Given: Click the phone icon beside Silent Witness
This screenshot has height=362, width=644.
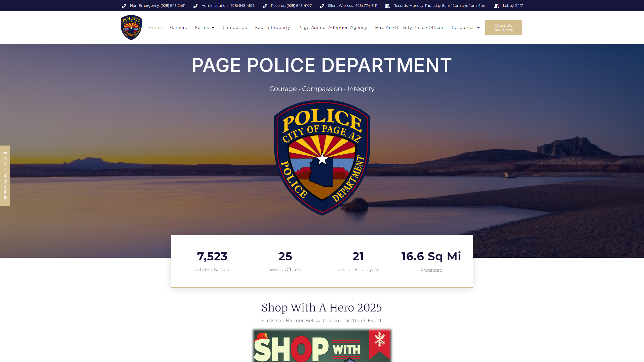Looking at the screenshot, I should point(322,6).
